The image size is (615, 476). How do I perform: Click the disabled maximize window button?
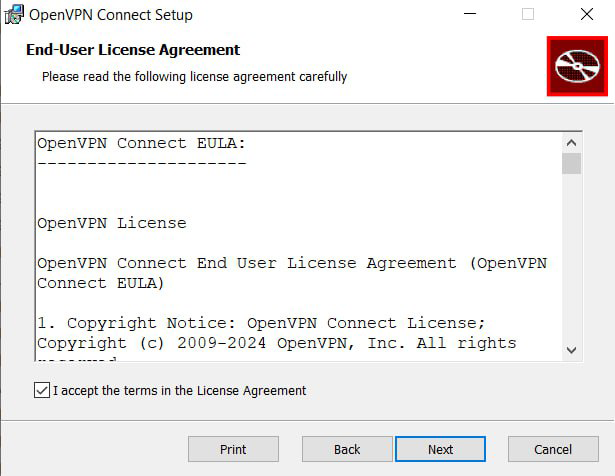(527, 15)
